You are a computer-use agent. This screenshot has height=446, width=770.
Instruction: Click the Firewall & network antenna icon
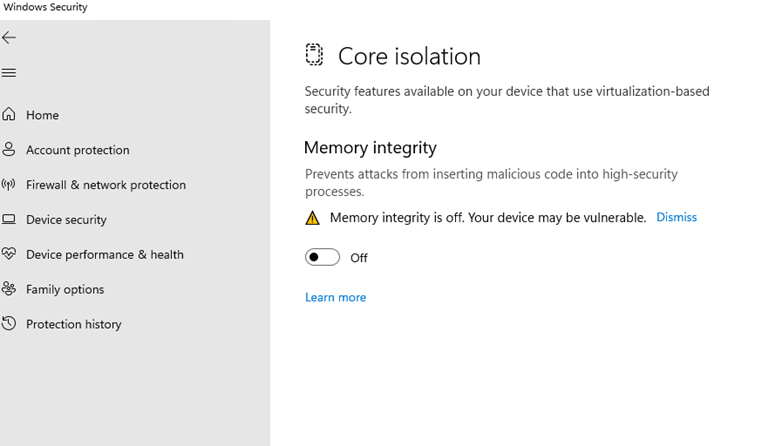pyautogui.click(x=9, y=184)
